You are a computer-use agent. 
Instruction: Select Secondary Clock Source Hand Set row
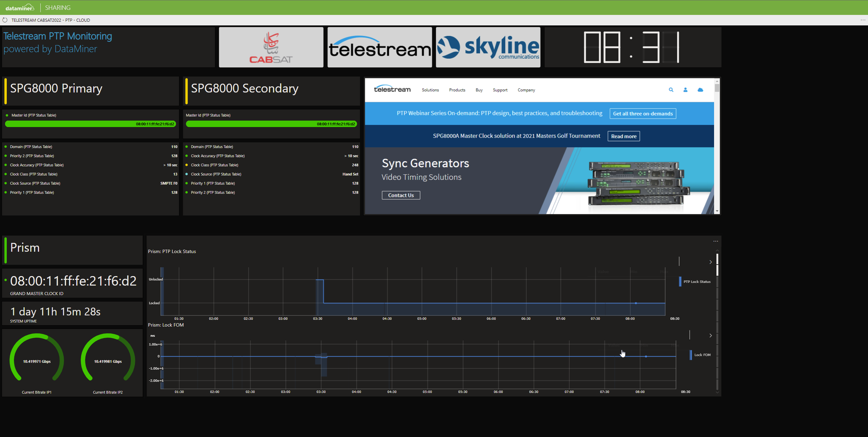(x=272, y=174)
